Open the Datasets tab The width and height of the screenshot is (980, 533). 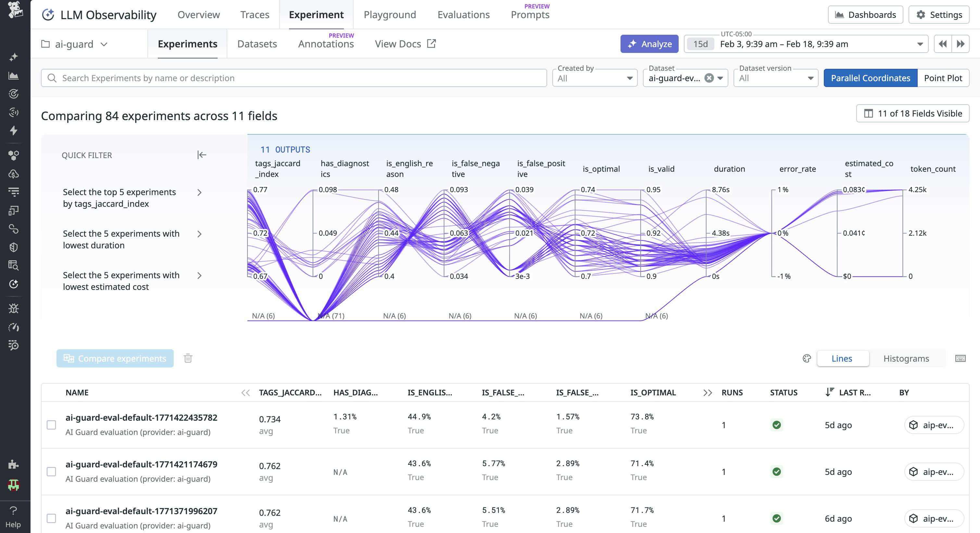pos(257,44)
